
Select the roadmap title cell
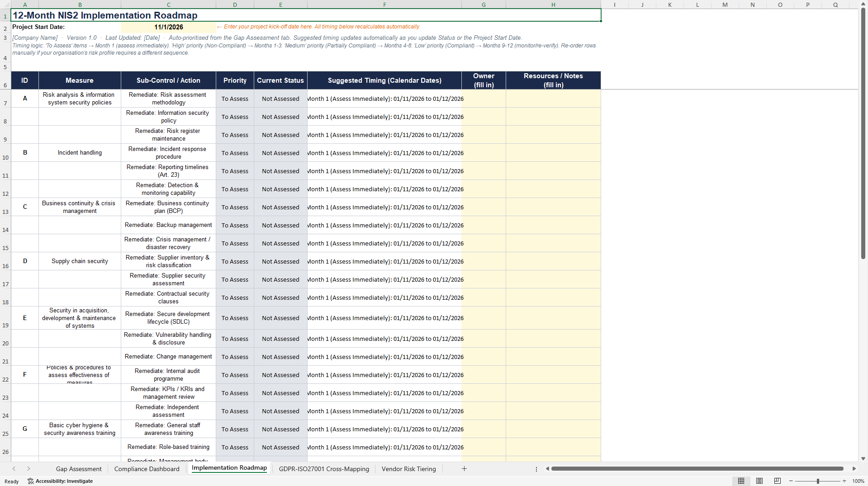point(306,15)
